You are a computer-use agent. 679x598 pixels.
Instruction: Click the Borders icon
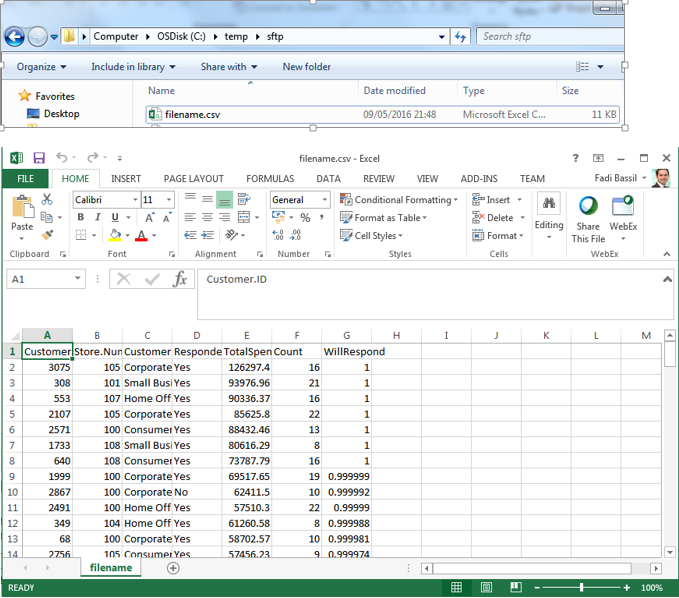click(x=81, y=235)
